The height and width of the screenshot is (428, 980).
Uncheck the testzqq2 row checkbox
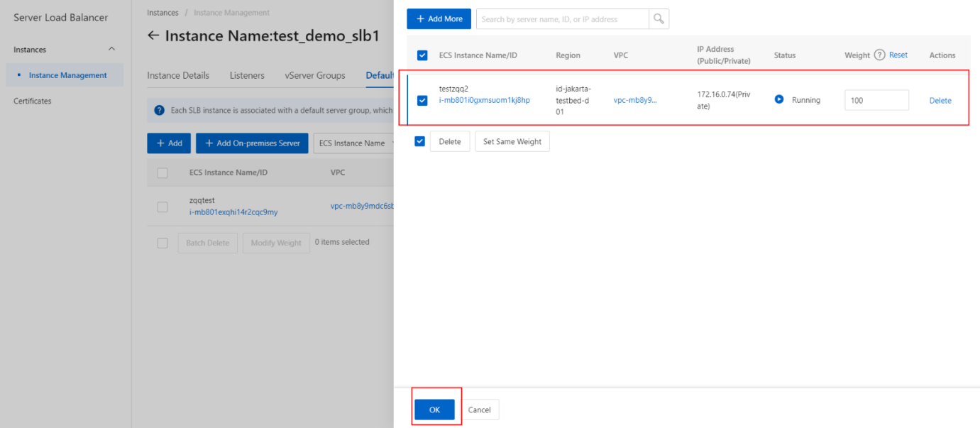[422, 101]
